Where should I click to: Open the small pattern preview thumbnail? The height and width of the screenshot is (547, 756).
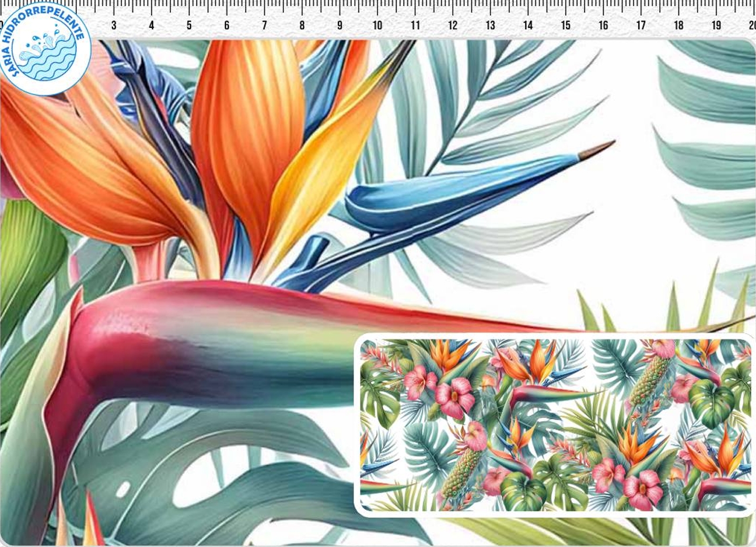(555, 425)
